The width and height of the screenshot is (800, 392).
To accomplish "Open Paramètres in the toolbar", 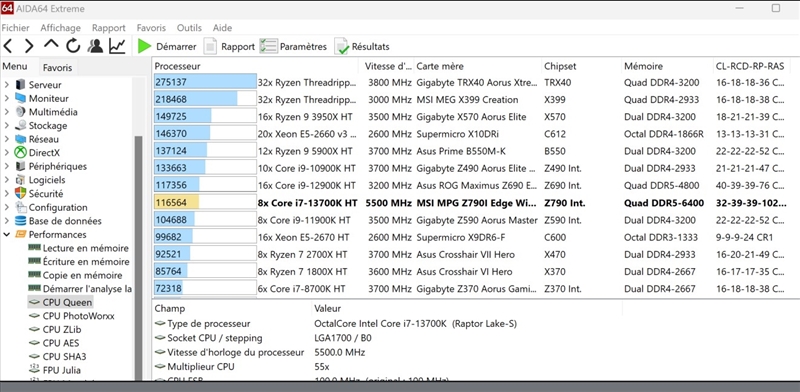I will tap(293, 46).
